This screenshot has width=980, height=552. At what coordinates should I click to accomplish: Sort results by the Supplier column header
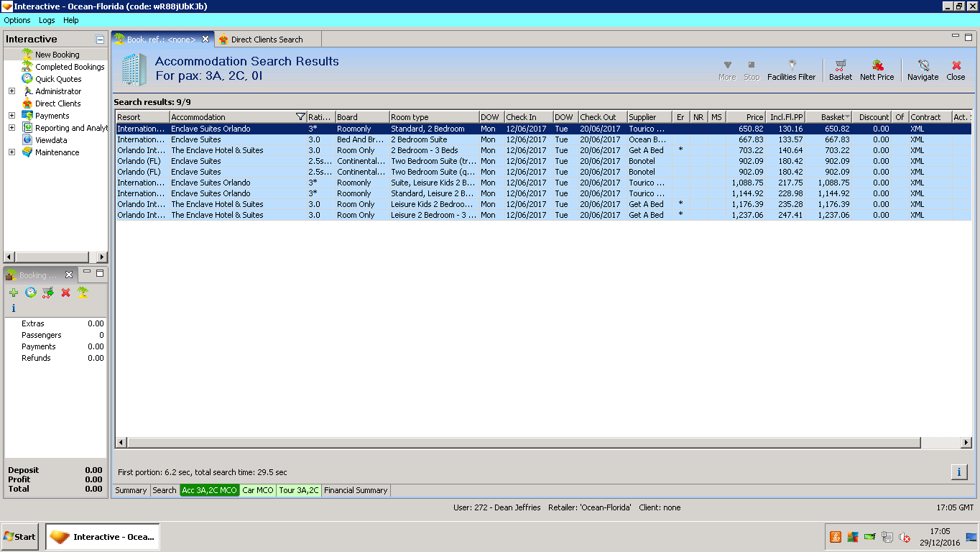click(650, 117)
